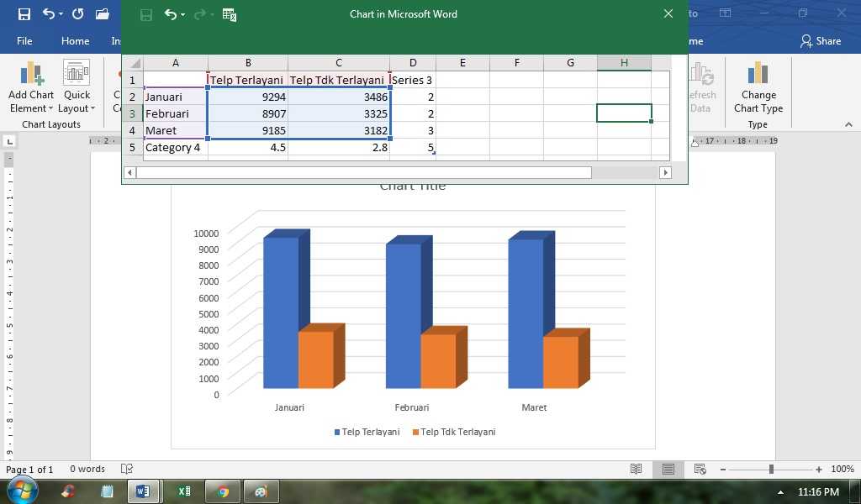Open Chrome from the taskbar

223,491
